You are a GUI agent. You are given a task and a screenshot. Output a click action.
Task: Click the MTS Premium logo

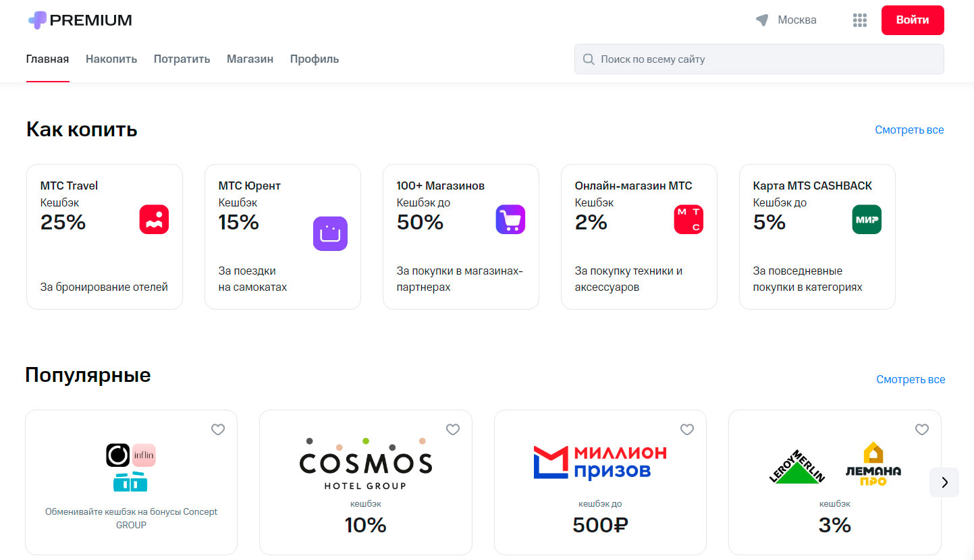80,20
